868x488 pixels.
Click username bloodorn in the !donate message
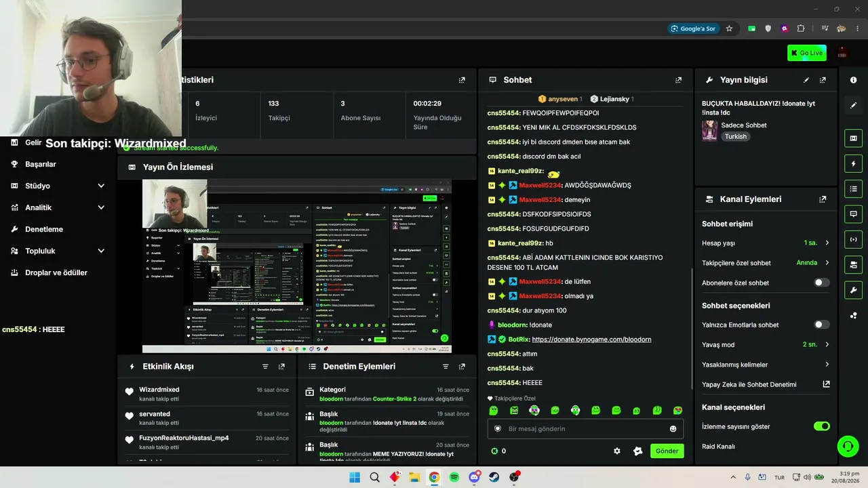pos(512,325)
